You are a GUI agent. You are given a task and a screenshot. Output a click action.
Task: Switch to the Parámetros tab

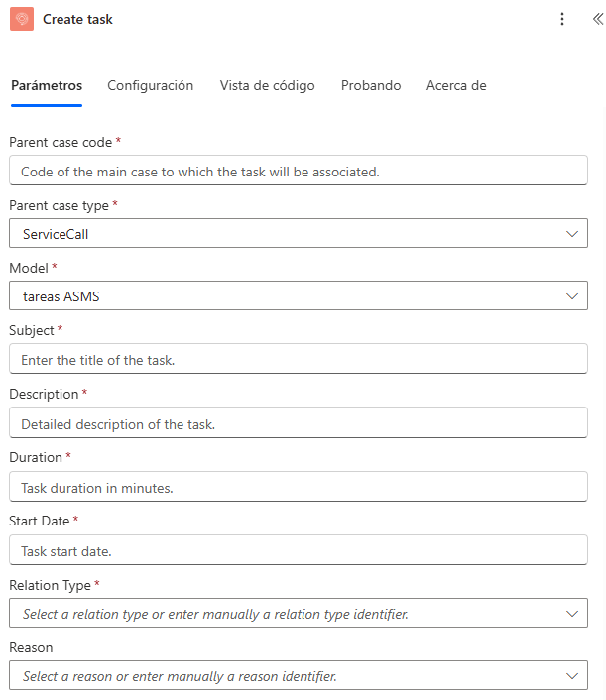pos(47,86)
